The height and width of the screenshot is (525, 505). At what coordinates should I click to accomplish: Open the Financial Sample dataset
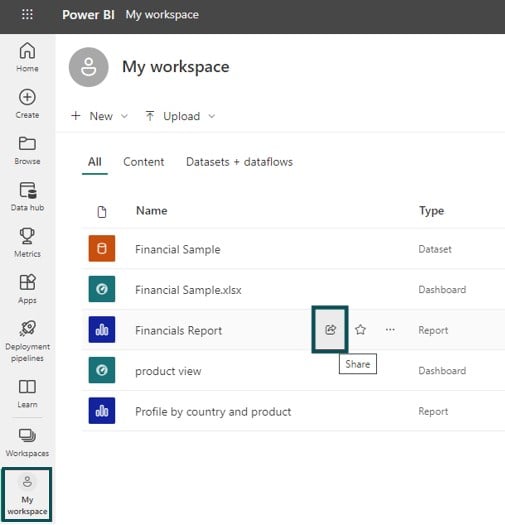coord(178,249)
